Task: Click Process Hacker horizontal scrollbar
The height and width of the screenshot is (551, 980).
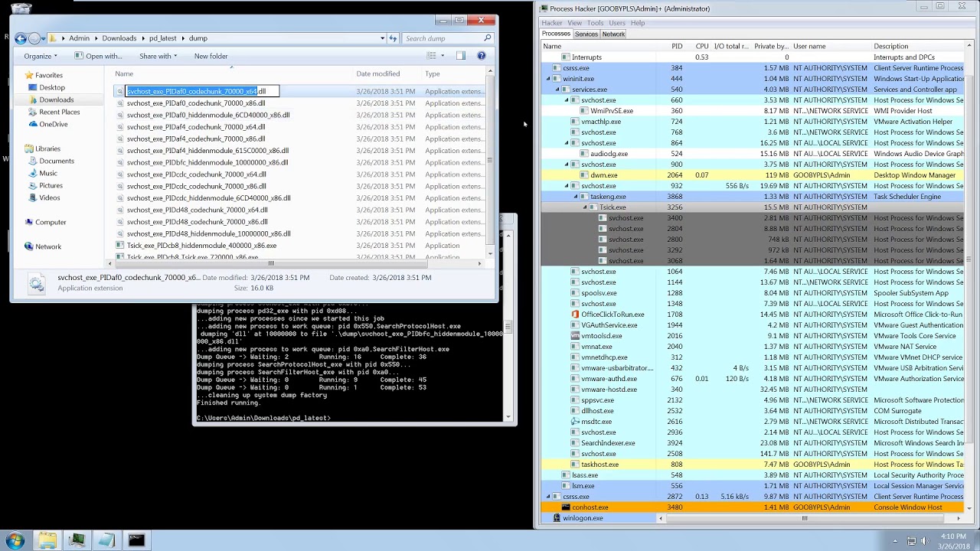Action: (804, 518)
